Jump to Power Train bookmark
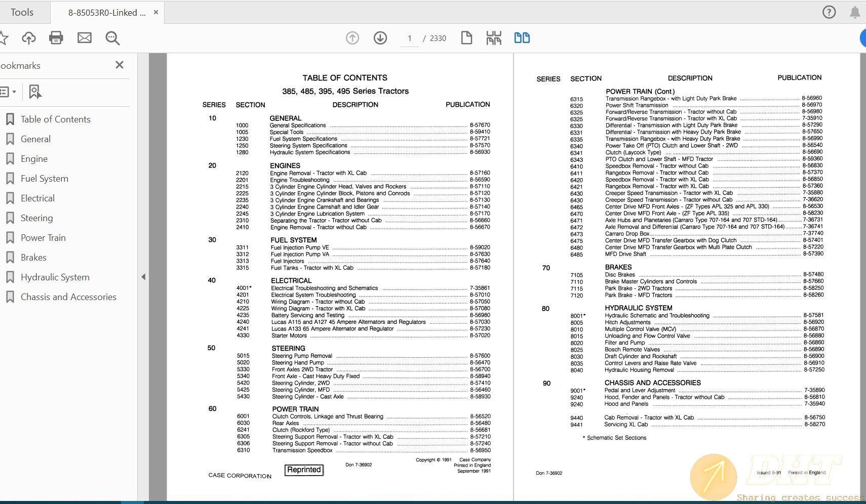866x504 pixels. point(43,238)
